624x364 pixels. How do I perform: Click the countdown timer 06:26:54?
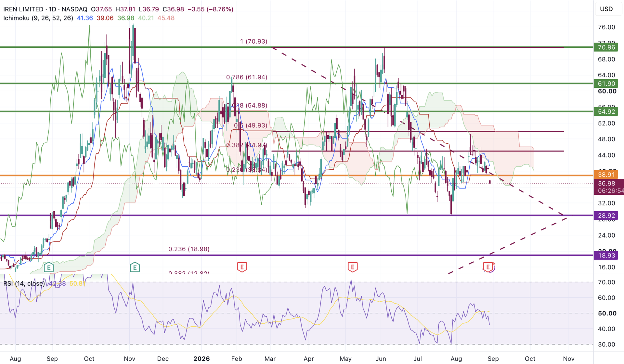tap(611, 191)
